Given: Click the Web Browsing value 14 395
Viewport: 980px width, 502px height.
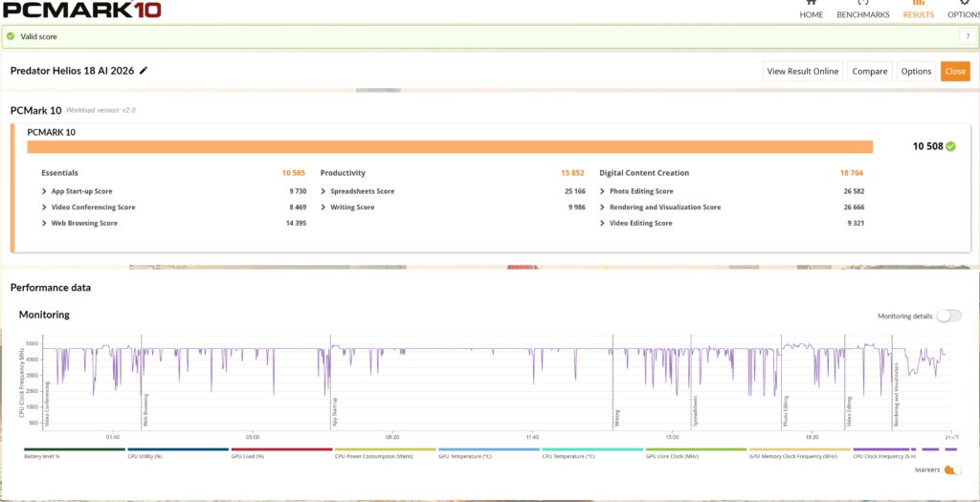Looking at the screenshot, I should 296,223.
